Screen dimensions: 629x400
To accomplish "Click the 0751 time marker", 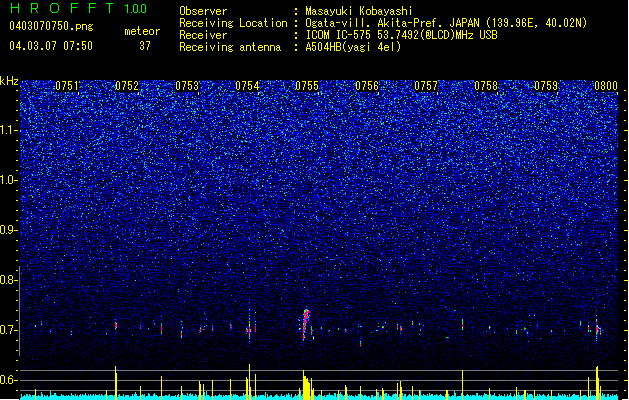I will pos(67,86).
